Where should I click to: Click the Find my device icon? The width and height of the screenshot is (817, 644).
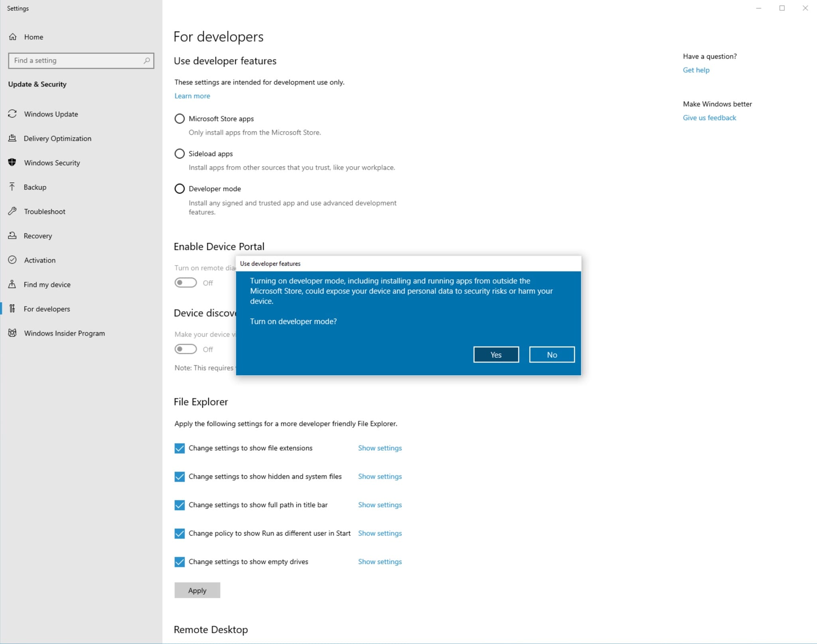[12, 284]
